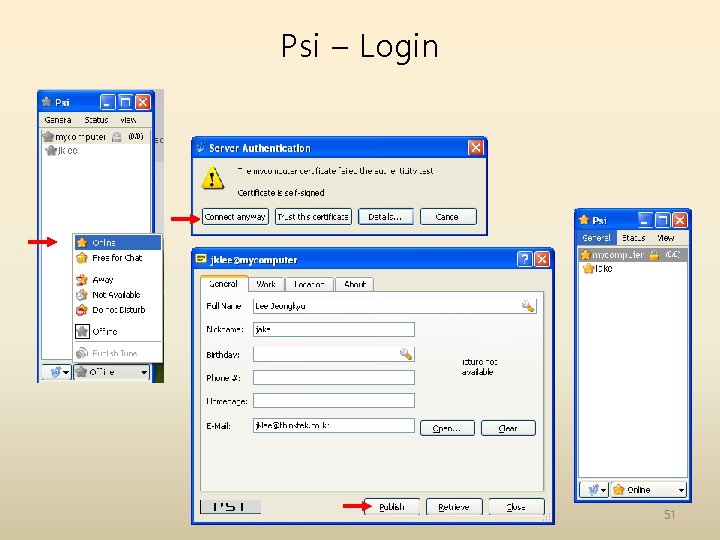The height and width of the screenshot is (540, 720).
Task: Click the Birthday input field
Action: (x=334, y=354)
